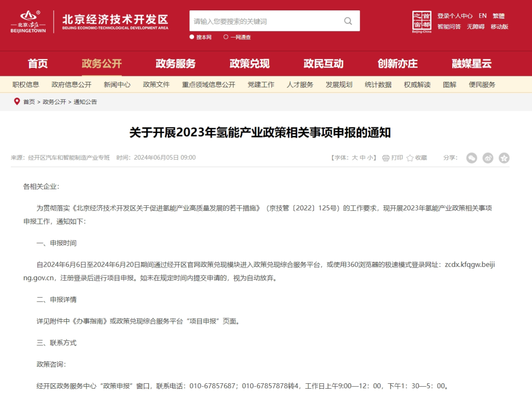Click the red location pin icon
The height and width of the screenshot is (402, 532).
(17, 101)
